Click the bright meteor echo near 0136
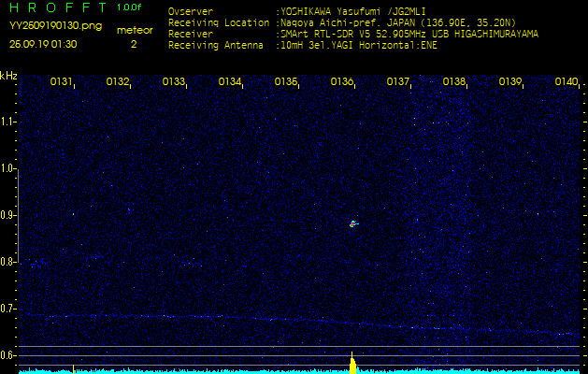The width and height of the screenshot is (588, 374). coord(352,224)
